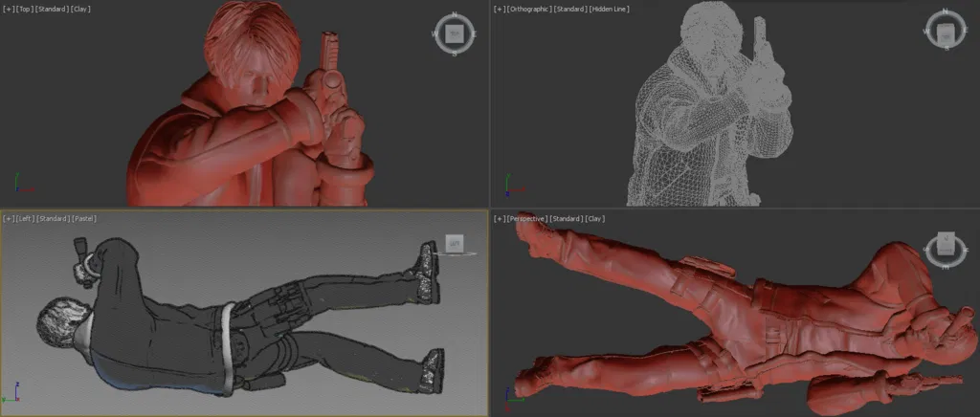Open the [+] menu of the Top viewport
The width and height of the screenshot is (980, 417).
click(7, 10)
